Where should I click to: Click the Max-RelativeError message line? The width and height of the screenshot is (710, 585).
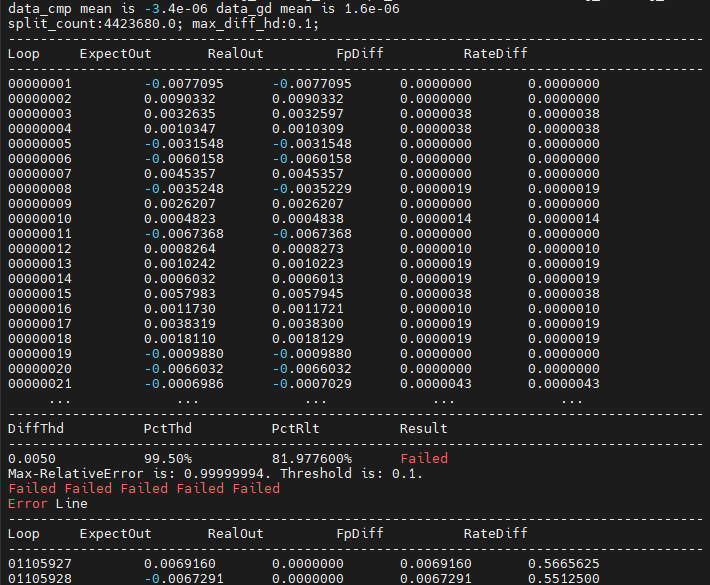[215, 474]
